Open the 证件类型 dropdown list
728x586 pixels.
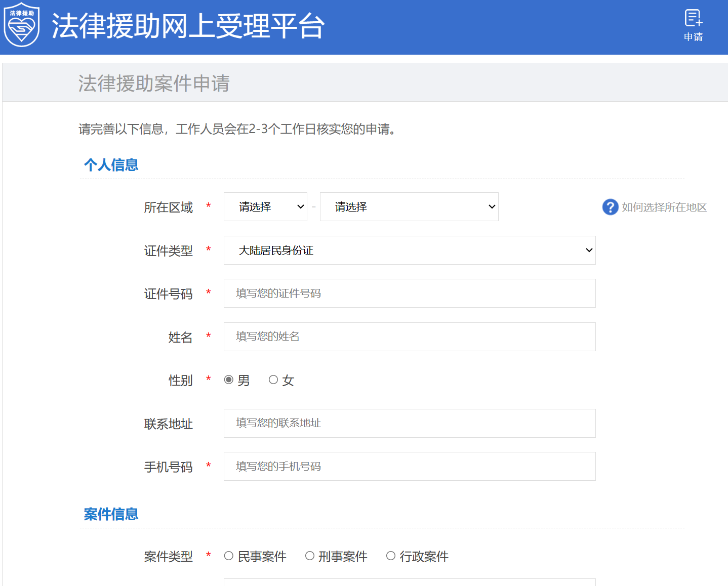click(x=410, y=250)
